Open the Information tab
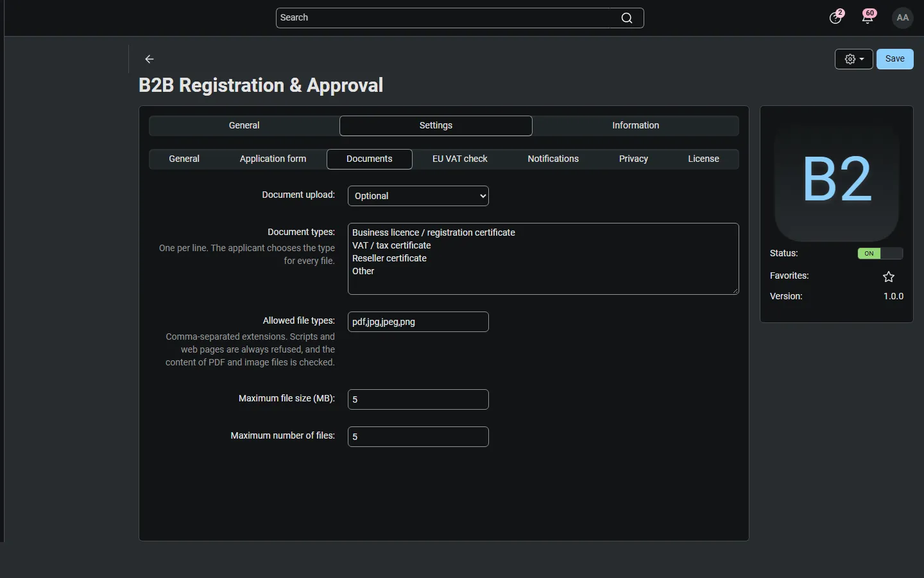The image size is (924, 578). coord(635,126)
